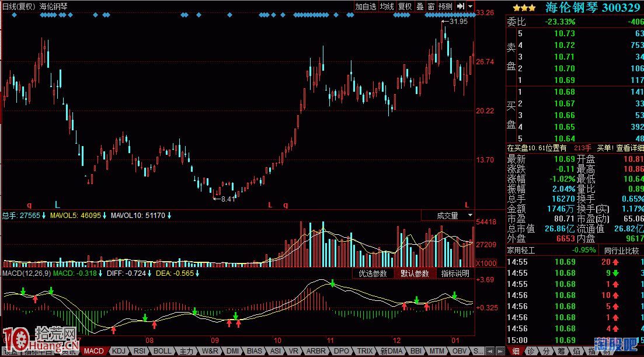Select the VR indicator tab
Viewport: 644px width, 357px height.
pyautogui.click(x=293, y=351)
